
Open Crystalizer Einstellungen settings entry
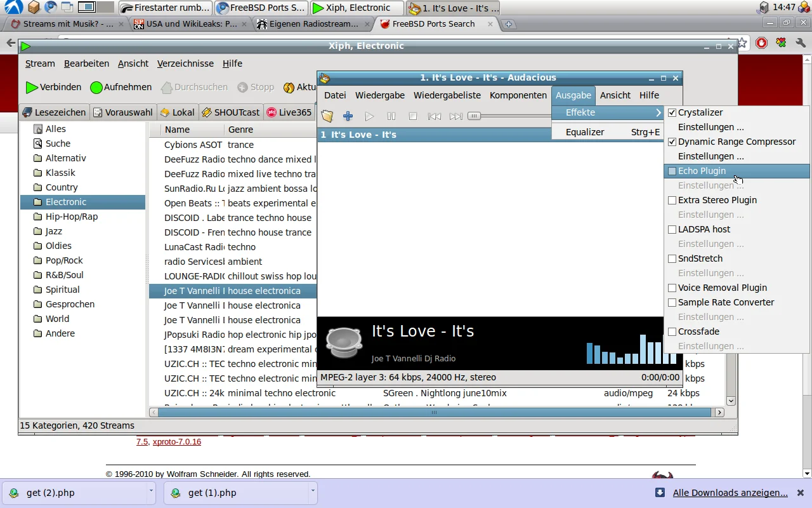pos(710,127)
